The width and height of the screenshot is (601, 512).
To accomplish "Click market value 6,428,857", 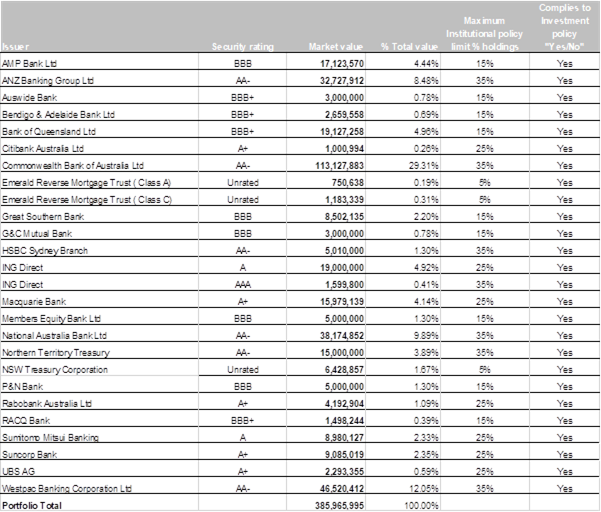I will [344, 369].
